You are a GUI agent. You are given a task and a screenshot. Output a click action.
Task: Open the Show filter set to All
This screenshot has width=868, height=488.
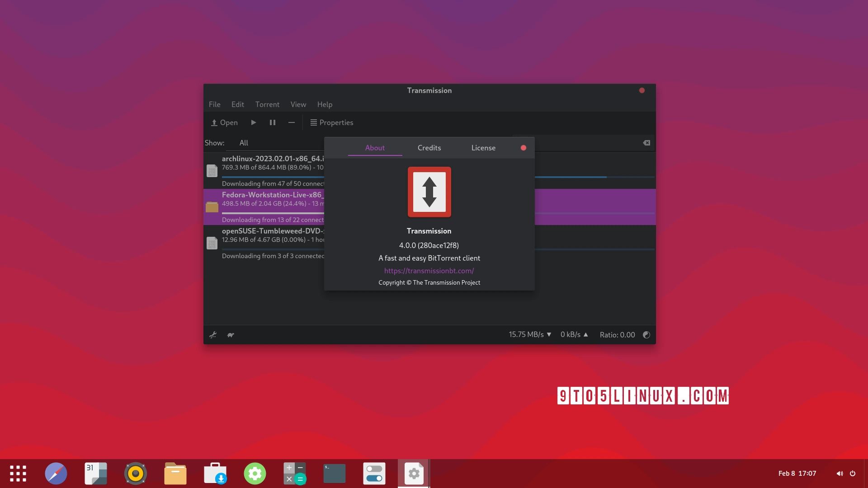click(x=244, y=143)
